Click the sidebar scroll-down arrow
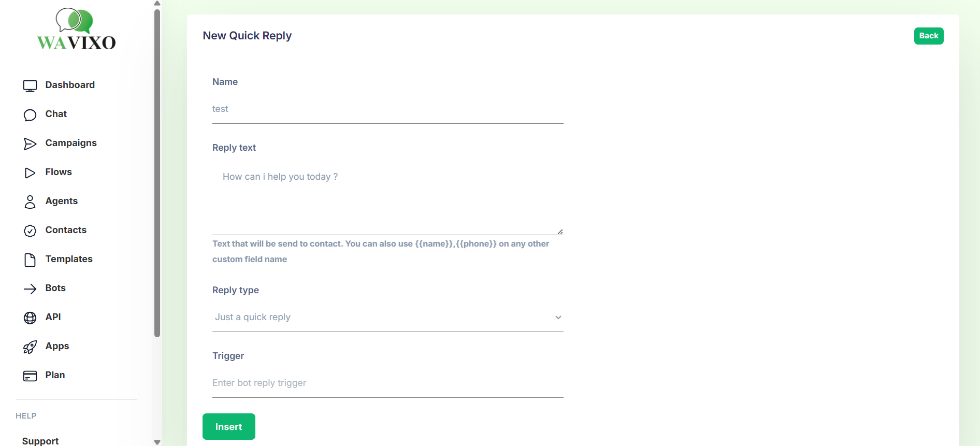Image resolution: width=980 pixels, height=446 pixels. point(157,442)
